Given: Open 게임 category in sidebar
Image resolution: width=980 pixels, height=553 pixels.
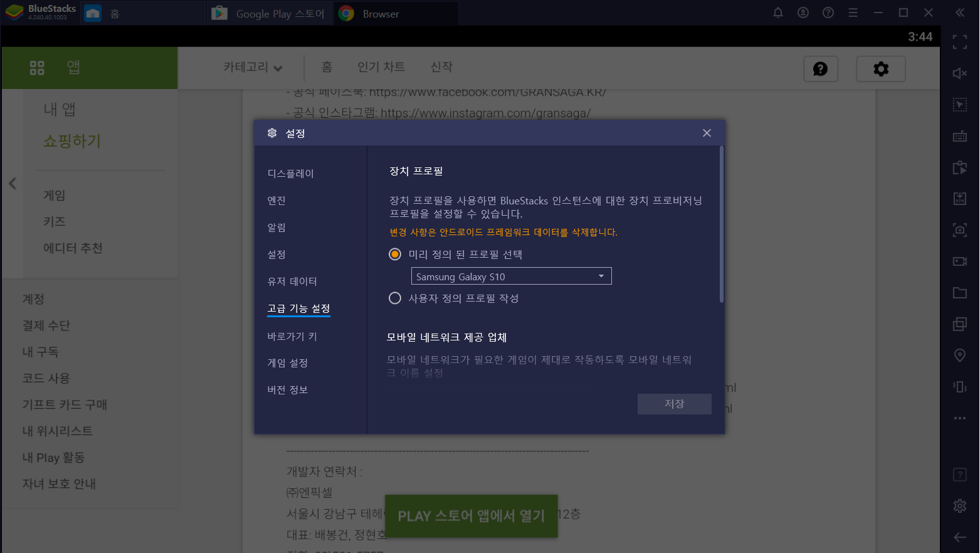Looking at the screenshot, I should (x=55, y=196).
